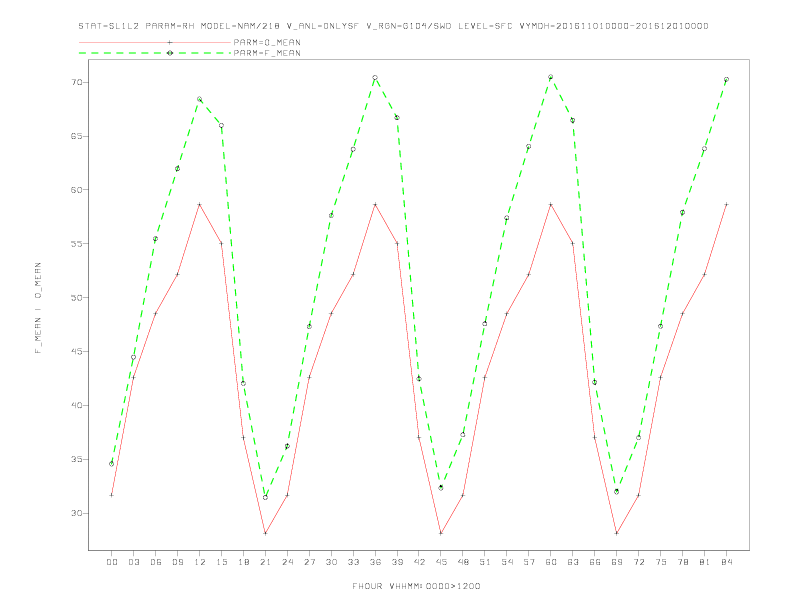
Task: Click x-axis forecast hour label 06
Action: pos(156,562)
